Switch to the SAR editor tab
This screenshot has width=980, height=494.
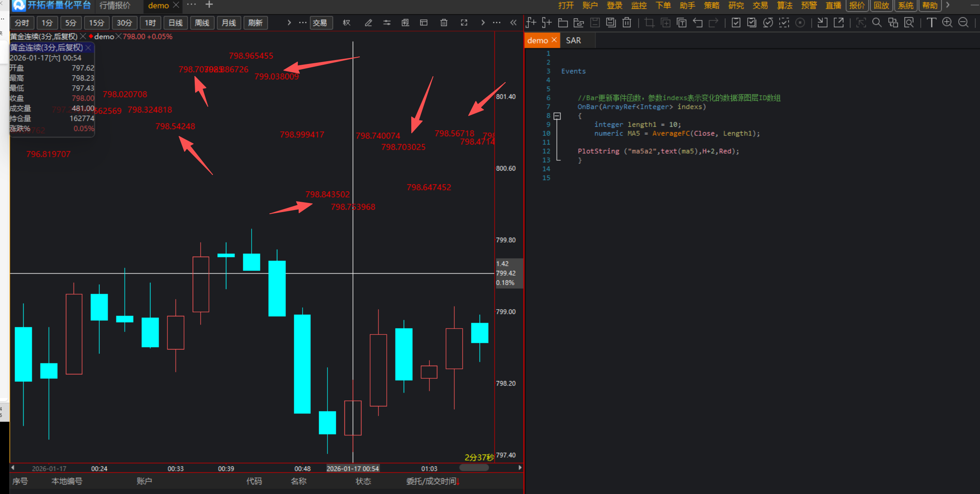tap(573, 41)
